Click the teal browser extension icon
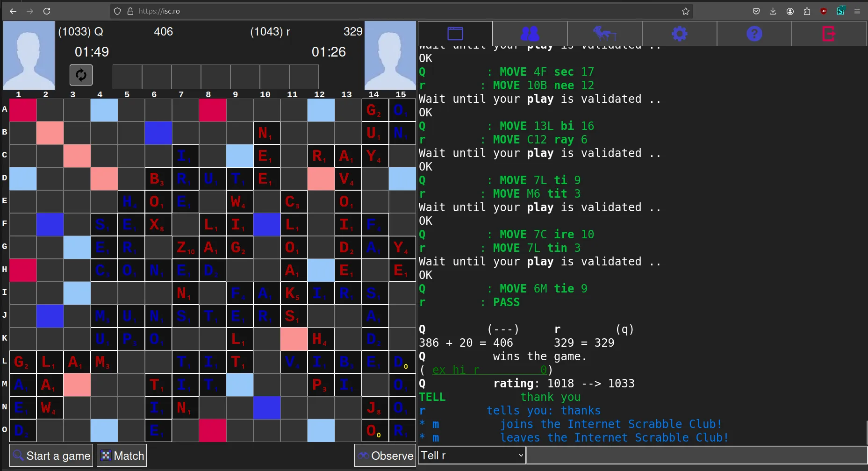The width and height of the screenshot is (868, 471). point(840,11)
